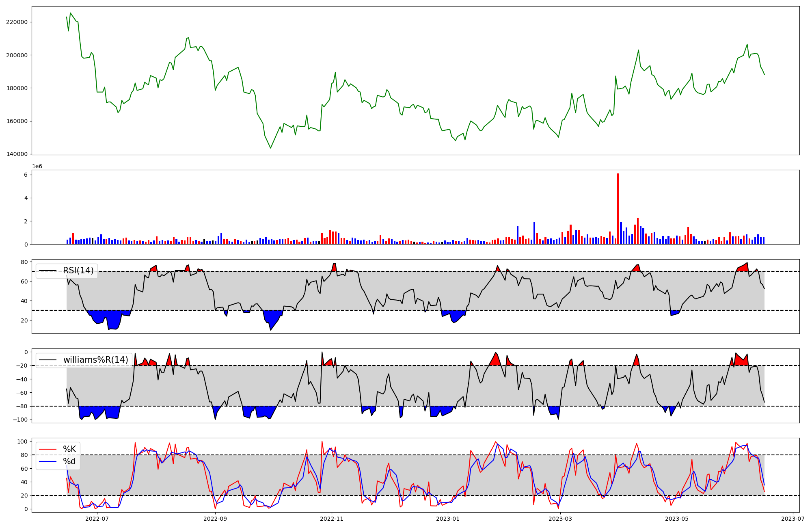Click the 220000 price axis label
The width and height of the screenshot is (812, 528).
coord(17,22)
